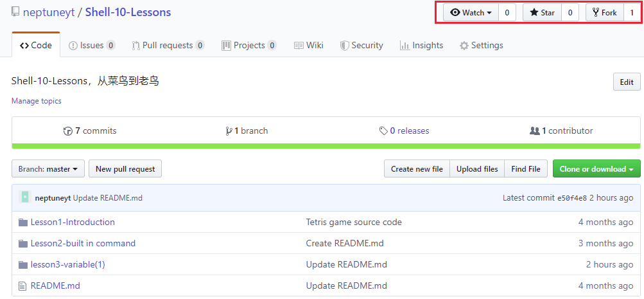
Task: Click the Create new file button
Action: click(417, 168)
